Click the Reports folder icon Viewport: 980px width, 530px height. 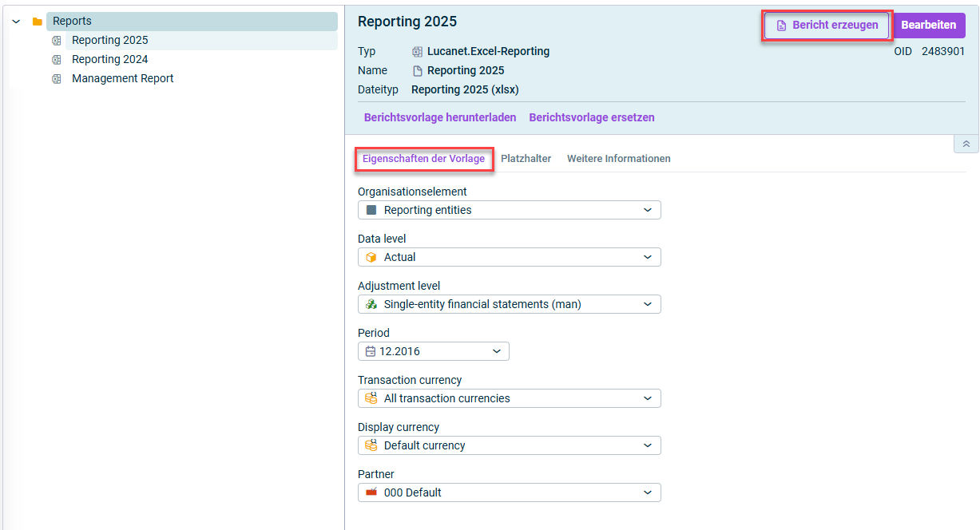[38, 22]
